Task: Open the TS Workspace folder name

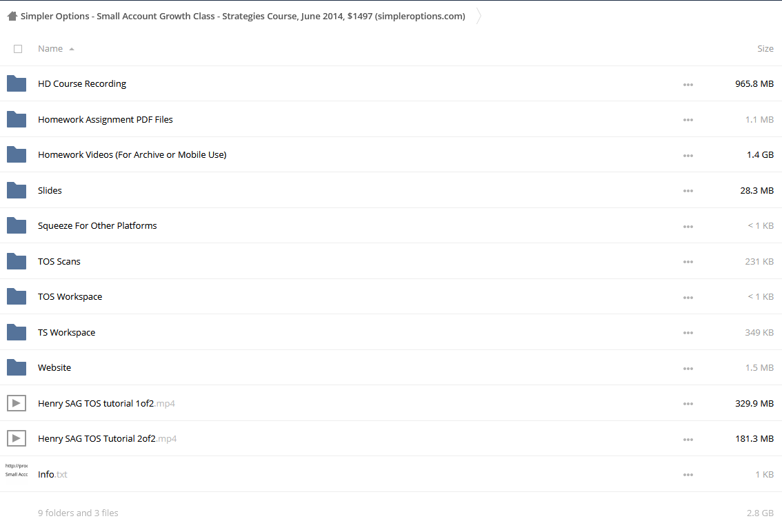Action: (66, 333)
